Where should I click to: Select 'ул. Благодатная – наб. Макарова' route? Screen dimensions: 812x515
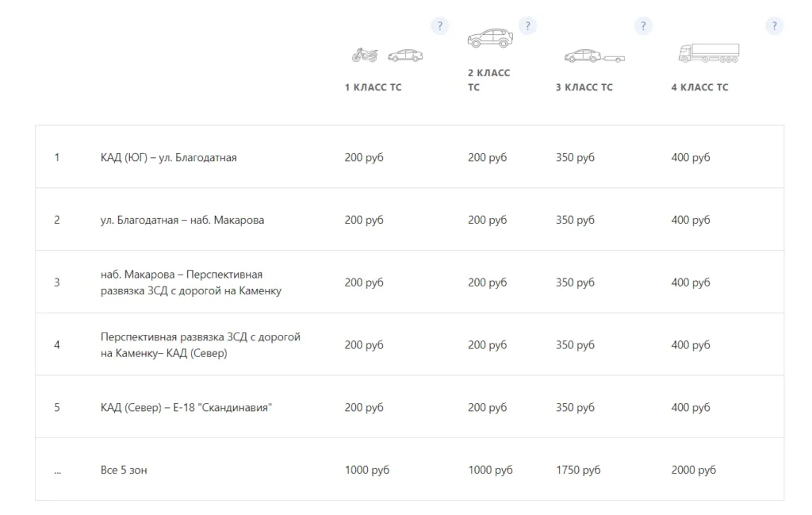[182, 220]
